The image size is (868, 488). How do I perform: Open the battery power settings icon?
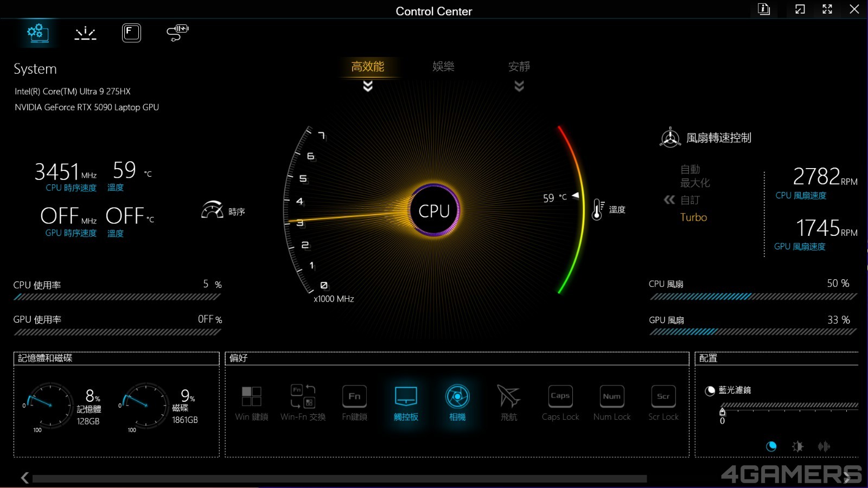pos(177,33)
